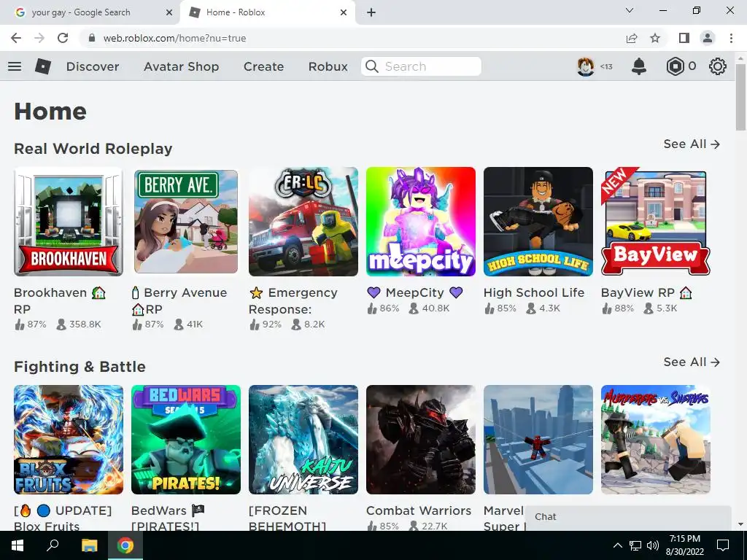Open the Discover menu
The image size is (747, 560).
(x=93, y=66)
